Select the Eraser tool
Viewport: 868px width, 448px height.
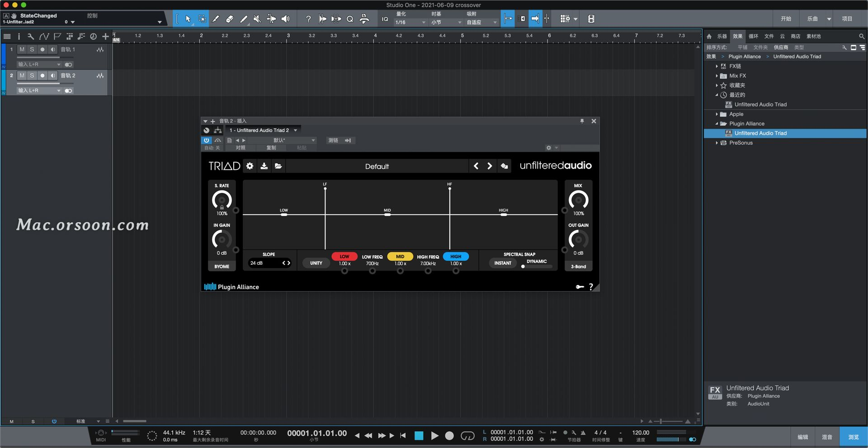(230, 19)
